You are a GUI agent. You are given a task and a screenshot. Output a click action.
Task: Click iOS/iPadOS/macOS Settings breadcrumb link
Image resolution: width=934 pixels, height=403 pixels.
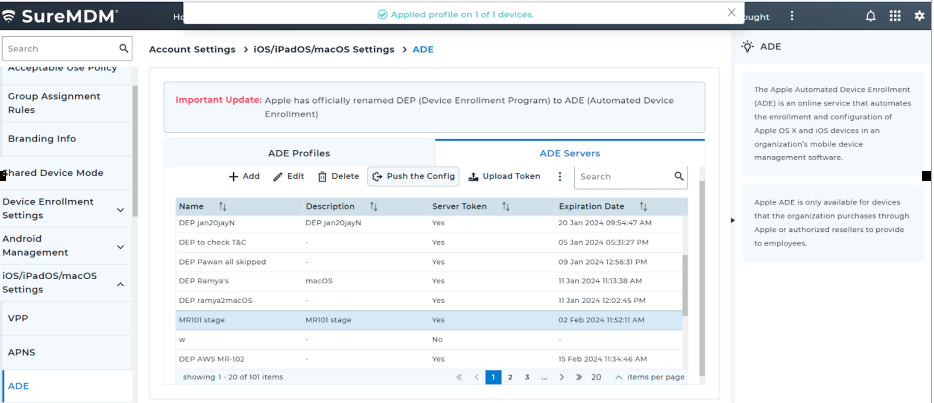(324, 49)
